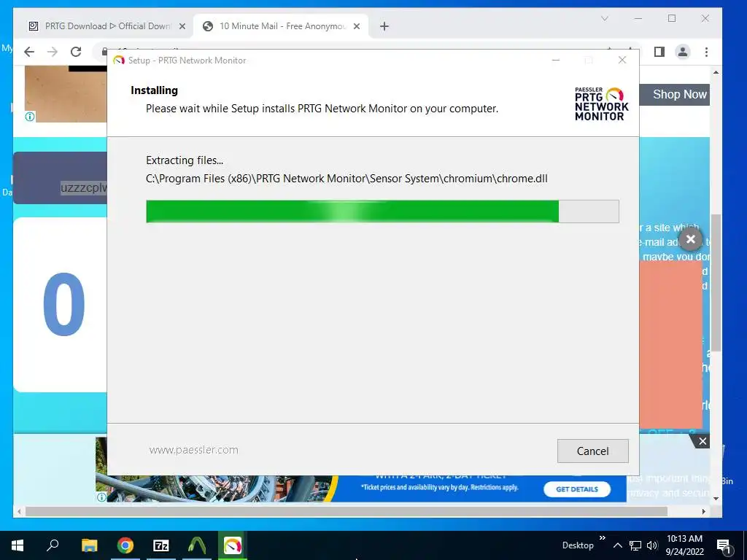Show hidden system tray icons

pos(617,545)
